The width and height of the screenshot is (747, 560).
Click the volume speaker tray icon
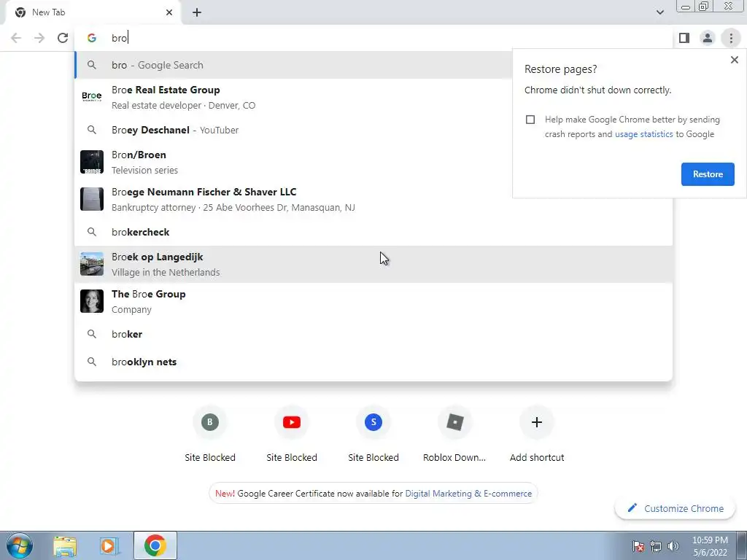pos(673,546)
